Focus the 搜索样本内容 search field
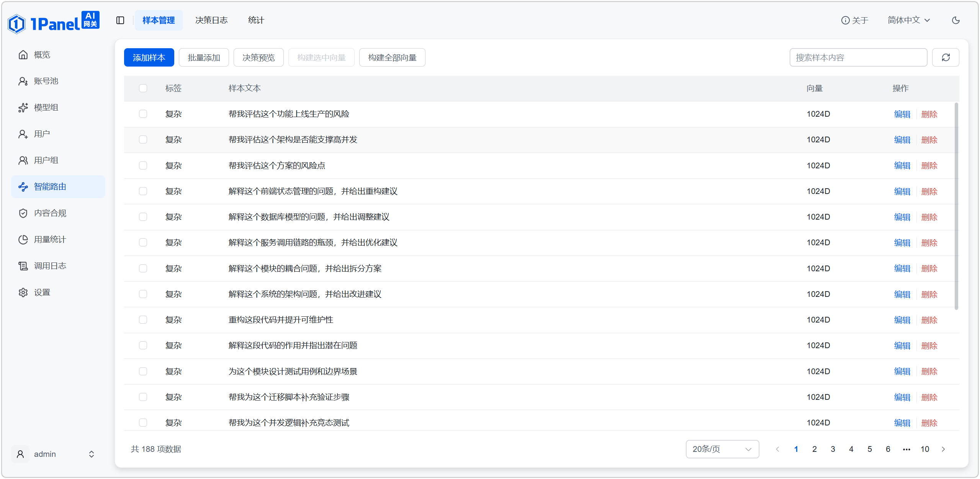Screen dimensions: 980x479 pyautogui.click(x=858, y=57)
